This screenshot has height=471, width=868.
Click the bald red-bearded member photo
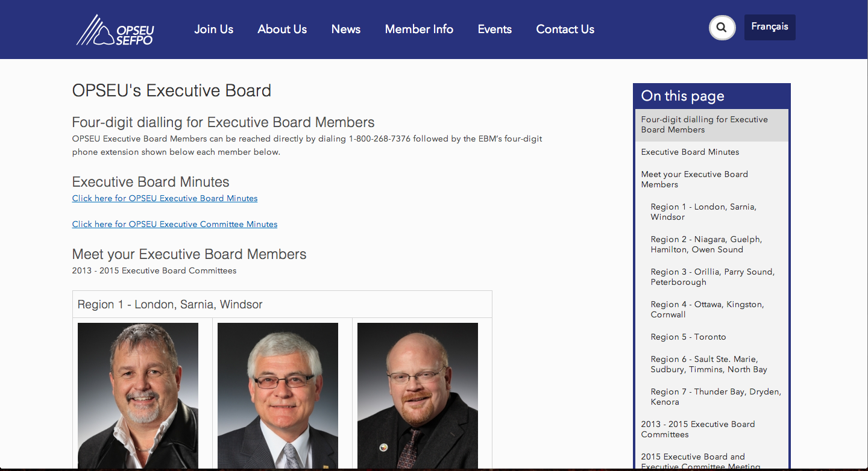click(418, 396)
